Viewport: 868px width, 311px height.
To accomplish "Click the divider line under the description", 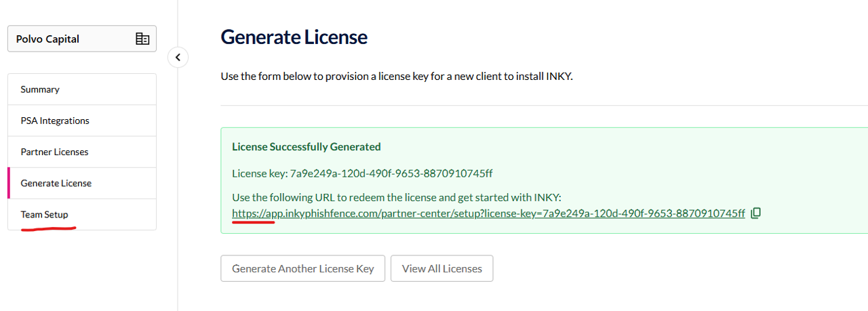I will click(542, 105).
